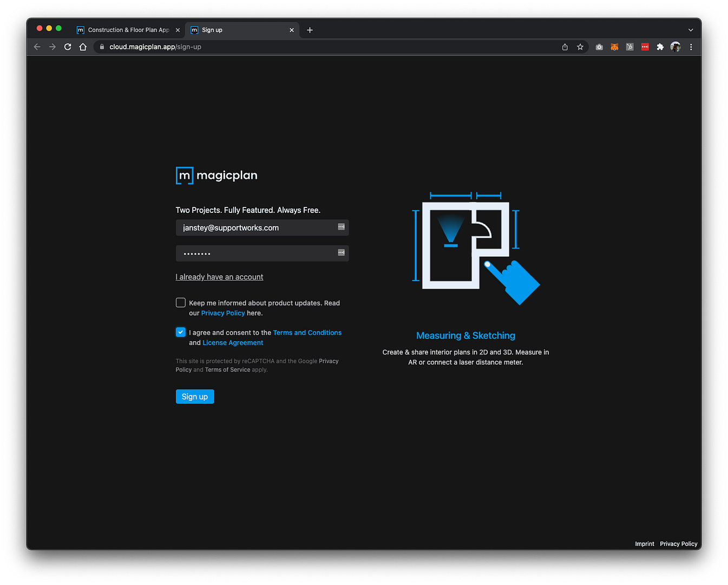Click the yellow minimize window button

coord(49,28)
